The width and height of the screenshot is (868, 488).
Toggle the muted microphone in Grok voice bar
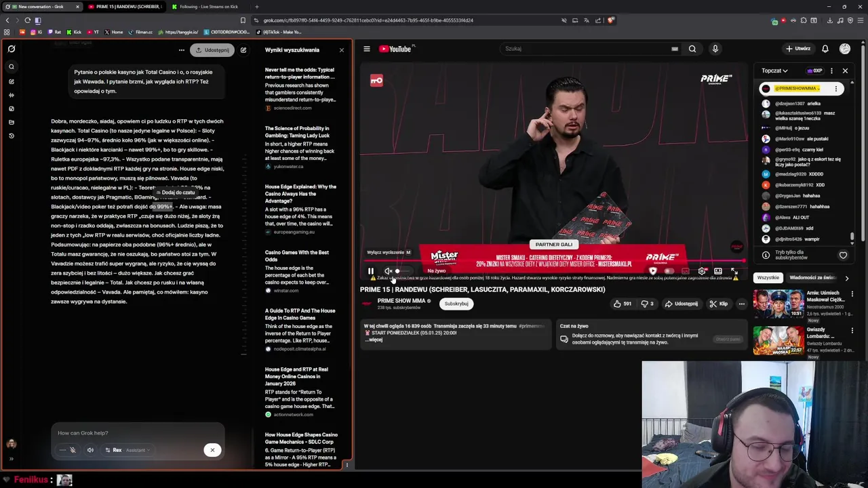point(73,450)
